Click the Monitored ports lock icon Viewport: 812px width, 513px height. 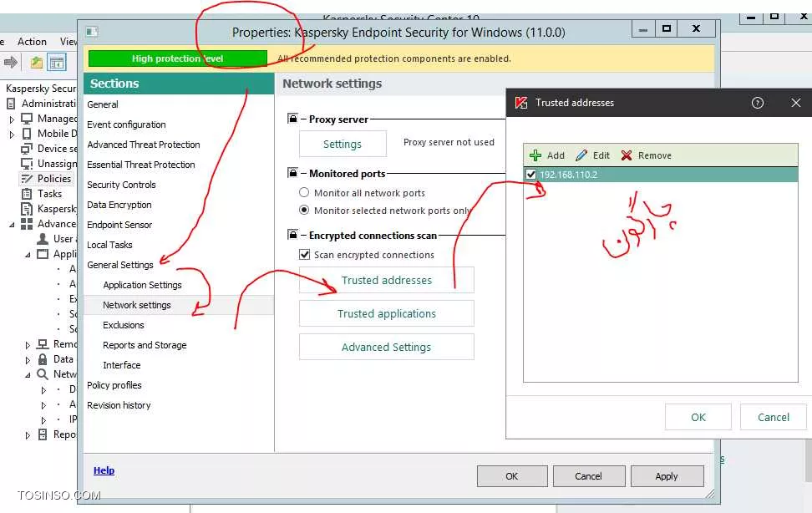(292, 173)
